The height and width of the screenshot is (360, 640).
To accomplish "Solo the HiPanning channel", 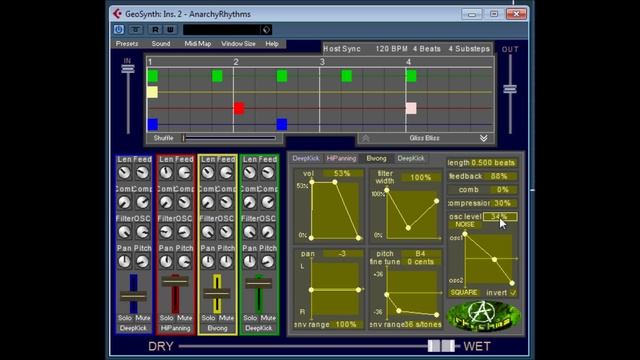I will pos(167,318).
